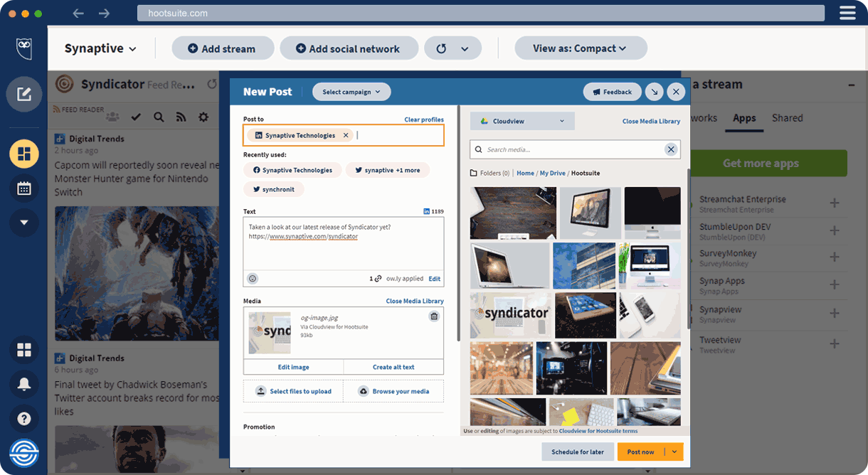Screen dimensions: 868x475
Task: Open notifications bell icon in sidebar
Action: tap(24, 384)
